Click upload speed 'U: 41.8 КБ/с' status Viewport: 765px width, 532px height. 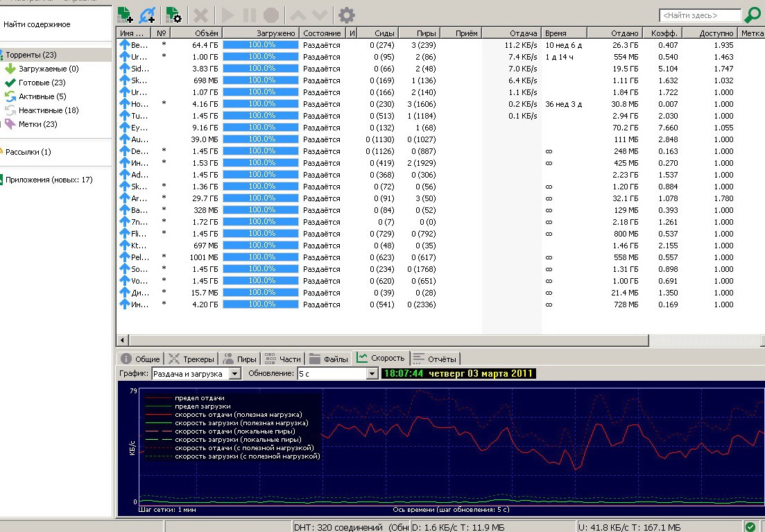pyautogui.click(x=606, y=527)
